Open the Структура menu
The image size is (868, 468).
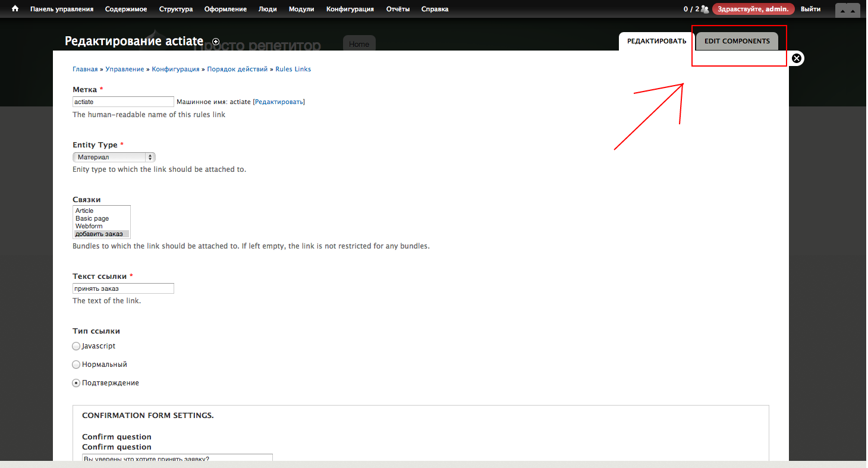[x=176, y=9]
